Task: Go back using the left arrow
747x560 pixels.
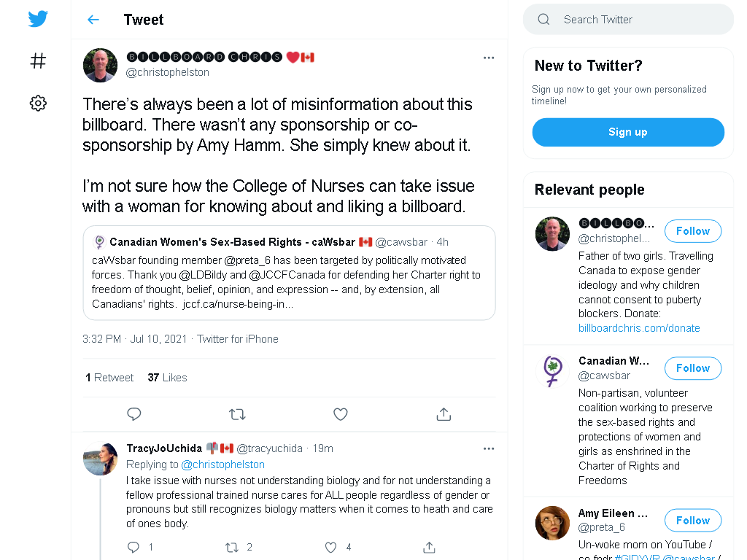Action: pos(93,20)
